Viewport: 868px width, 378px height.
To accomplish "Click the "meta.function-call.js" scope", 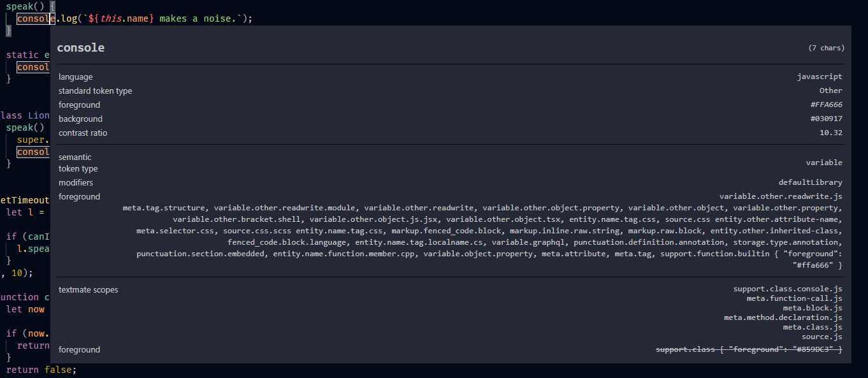I will click(793, 298).
